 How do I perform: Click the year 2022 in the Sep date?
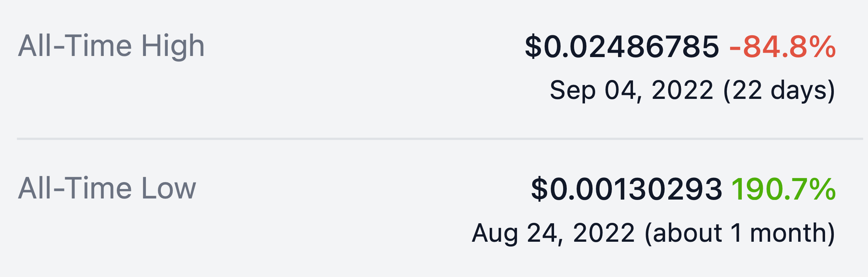682,90
